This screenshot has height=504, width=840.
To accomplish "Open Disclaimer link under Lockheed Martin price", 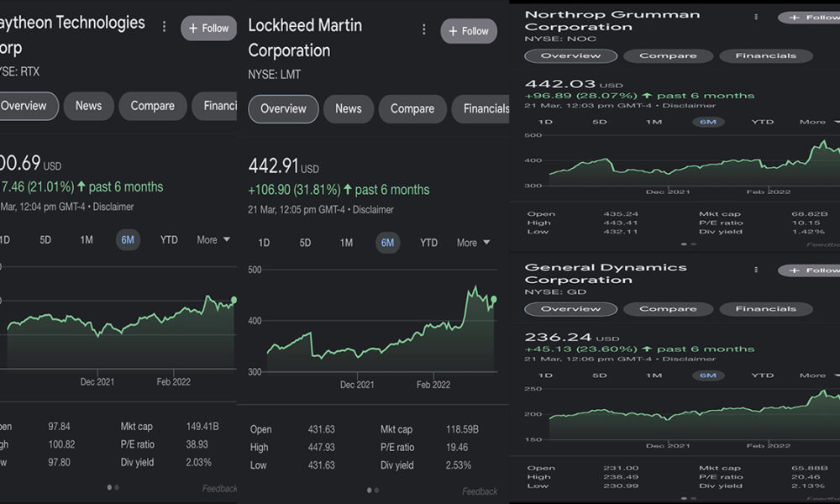I will click(371, 210).
